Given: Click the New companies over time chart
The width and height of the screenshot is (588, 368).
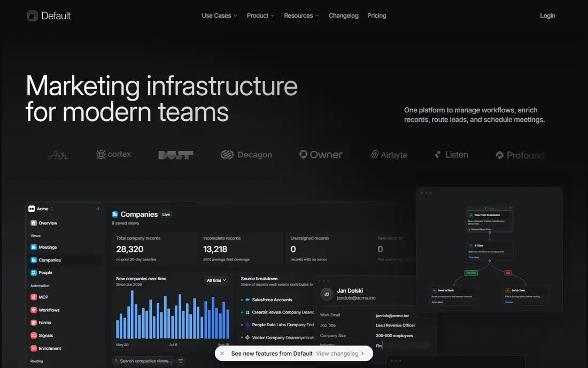Looking at the screenshot, I should tap(173, 315).
